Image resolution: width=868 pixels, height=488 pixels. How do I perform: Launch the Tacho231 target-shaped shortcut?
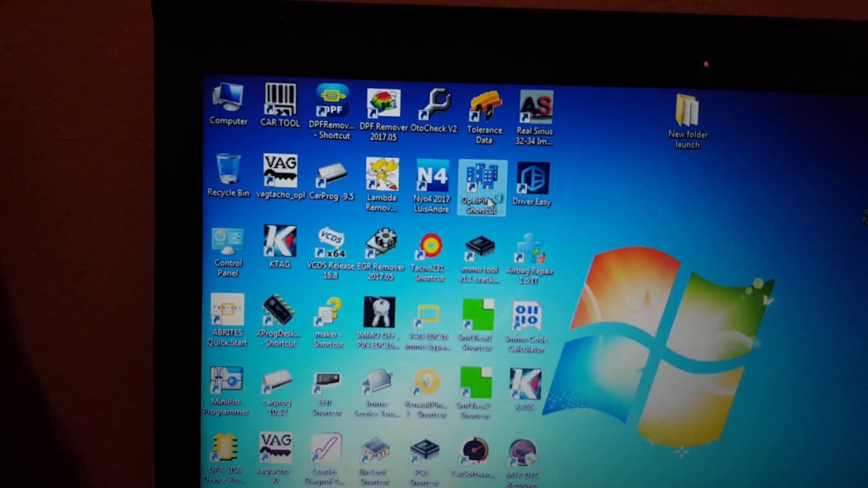coord(430,258)
